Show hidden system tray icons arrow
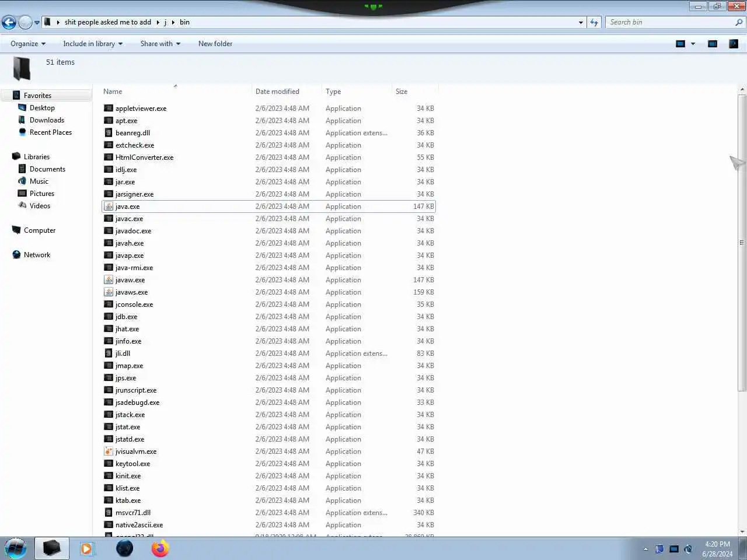This screenshot has height=560, width=747. click(645, 549)
